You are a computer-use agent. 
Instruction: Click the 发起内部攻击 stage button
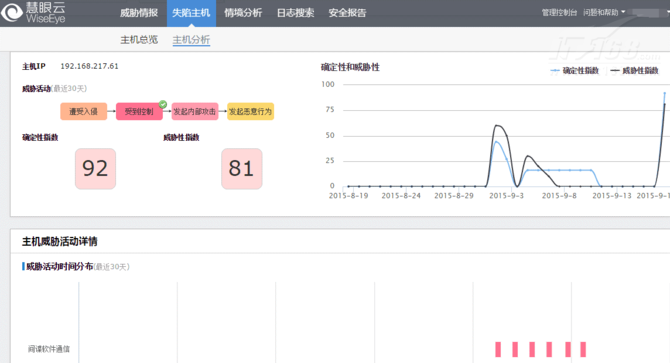(x=195, y=111)
